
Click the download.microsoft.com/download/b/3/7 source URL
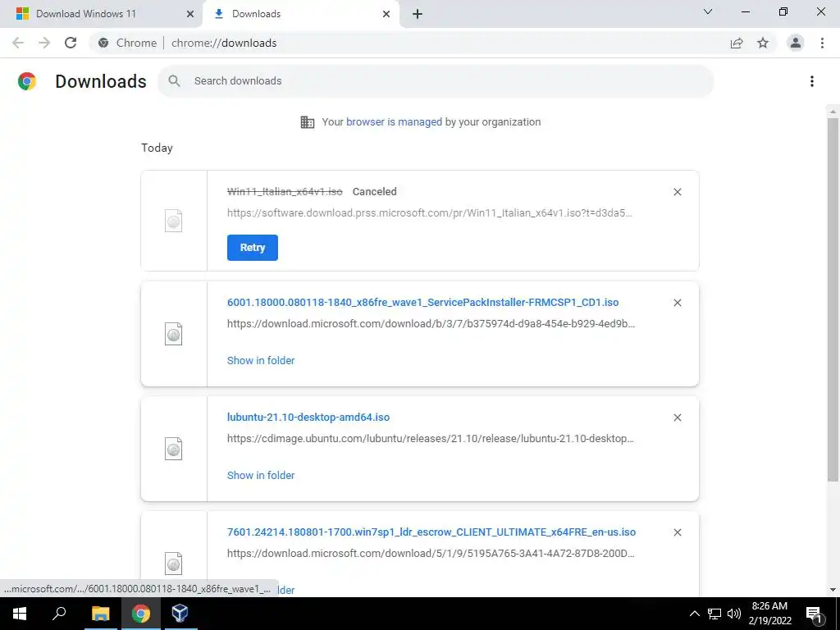(431, 323)
